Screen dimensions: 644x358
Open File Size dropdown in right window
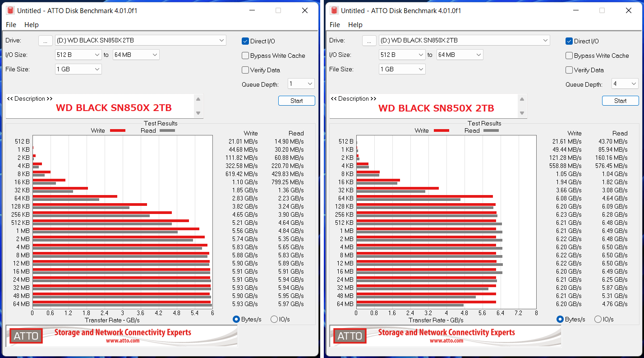[402, 69]
